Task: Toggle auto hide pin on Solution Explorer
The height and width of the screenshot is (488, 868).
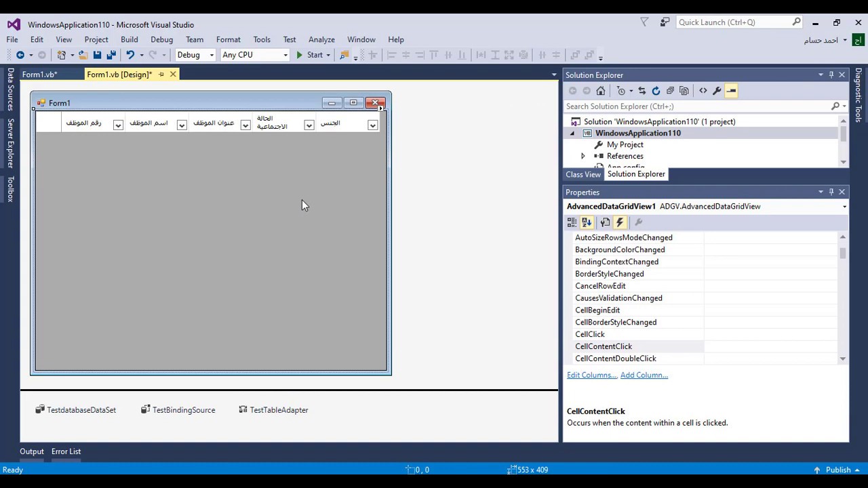Action: pos(831,75)
